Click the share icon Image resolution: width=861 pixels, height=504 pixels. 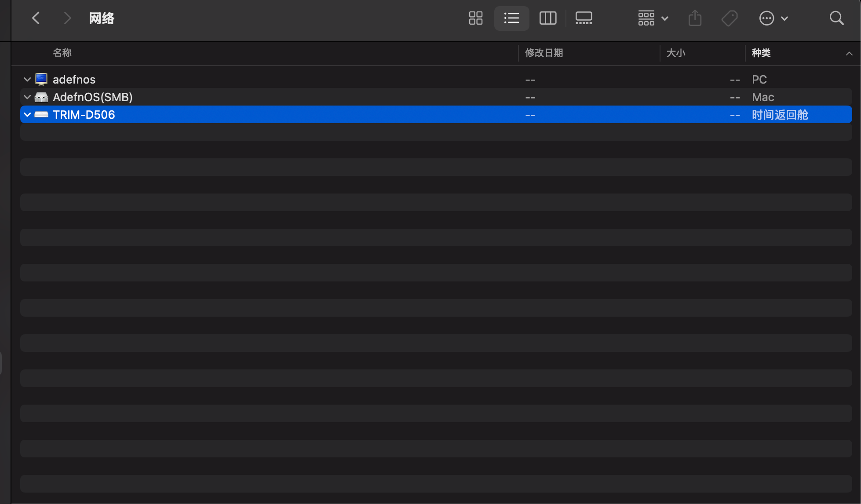click(695, 18)
